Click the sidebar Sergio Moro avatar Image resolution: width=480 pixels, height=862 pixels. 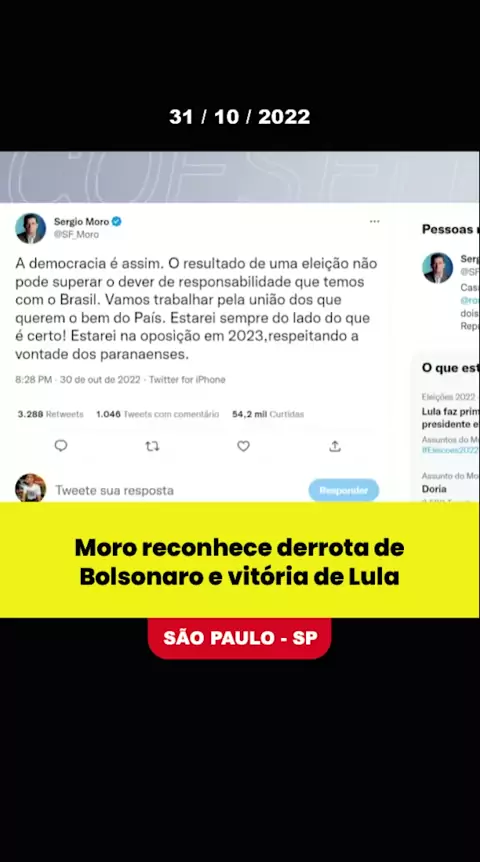[438, 268]
